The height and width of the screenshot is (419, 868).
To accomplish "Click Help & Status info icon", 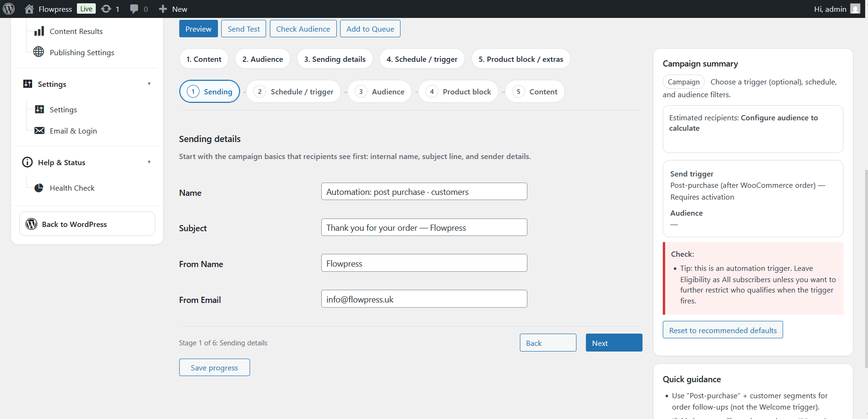I will [x=27, y=162].
